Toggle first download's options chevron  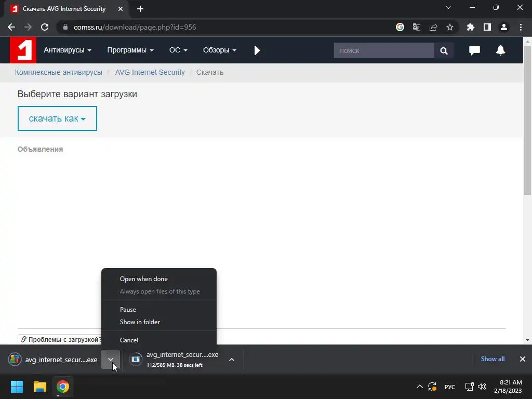click(x=111, y=360)
